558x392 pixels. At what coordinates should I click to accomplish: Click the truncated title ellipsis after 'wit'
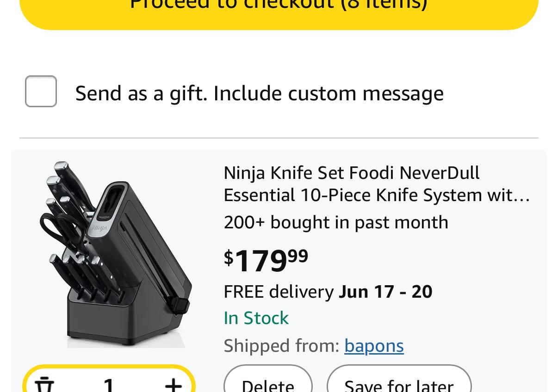click(524, 196)
